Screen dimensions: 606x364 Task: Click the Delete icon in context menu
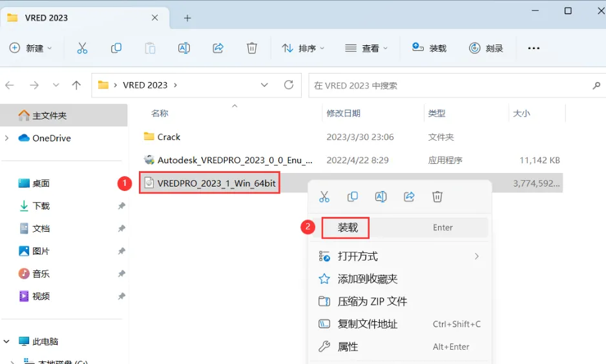pos(437,196)
